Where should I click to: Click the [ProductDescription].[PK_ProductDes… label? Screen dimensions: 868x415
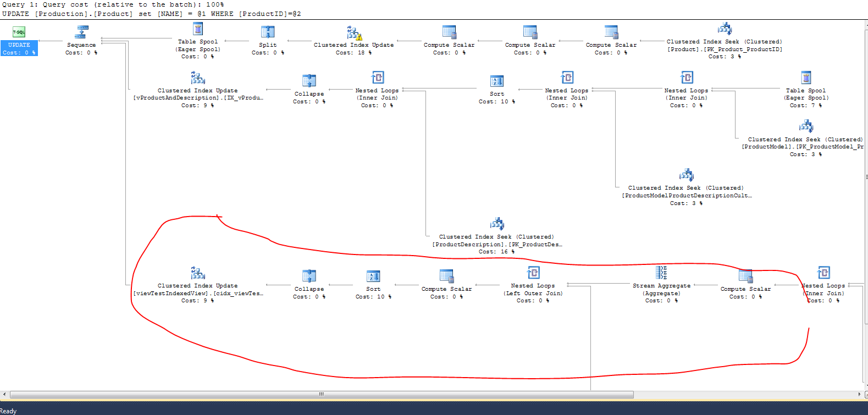point(497,245)
